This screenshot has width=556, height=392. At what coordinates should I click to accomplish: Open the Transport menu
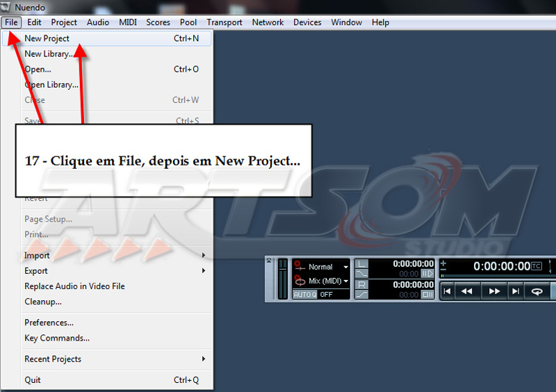(224, 22)
